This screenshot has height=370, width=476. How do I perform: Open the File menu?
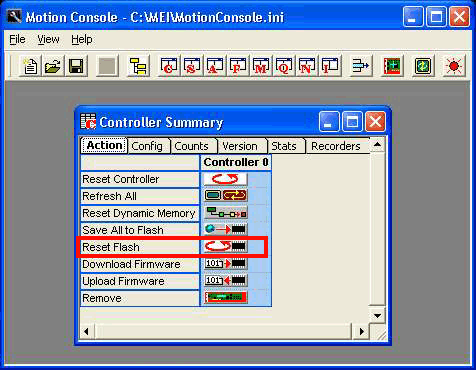point(17,40)
